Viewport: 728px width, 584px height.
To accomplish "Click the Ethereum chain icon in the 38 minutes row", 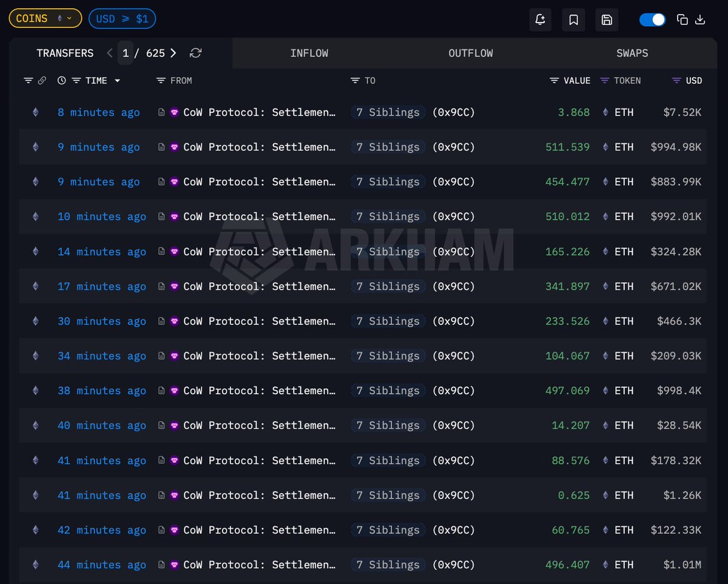I will point(35,391).
